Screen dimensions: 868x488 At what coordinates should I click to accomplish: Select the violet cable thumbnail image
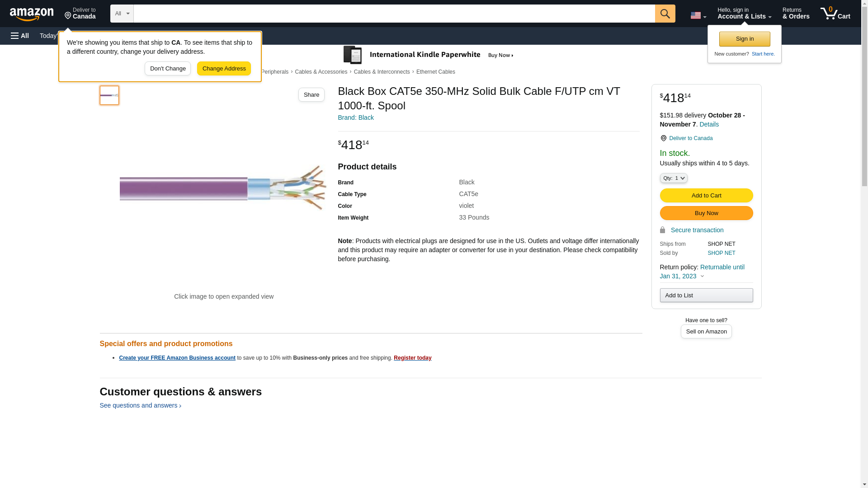point(109,95)
